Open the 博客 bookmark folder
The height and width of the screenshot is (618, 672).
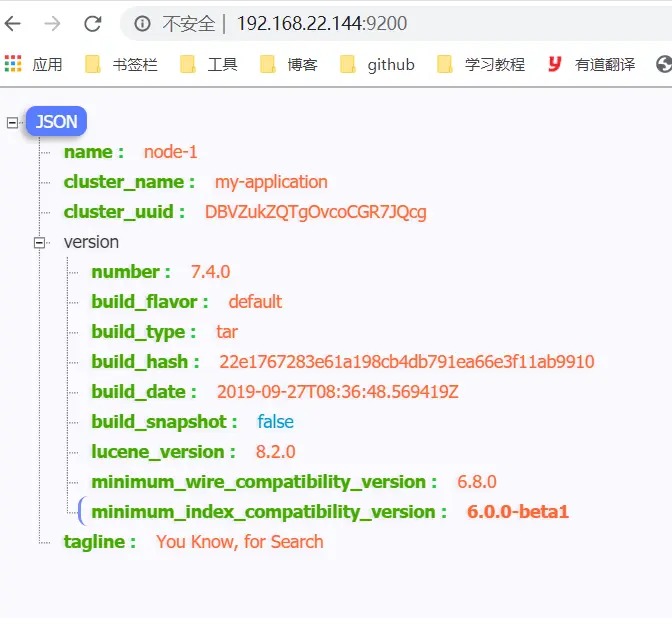pos(289,65)
